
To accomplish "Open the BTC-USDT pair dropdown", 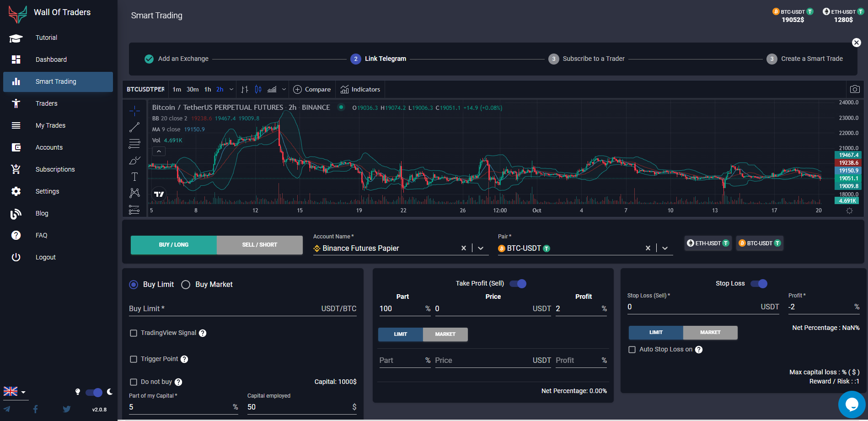I will (665, 248).
